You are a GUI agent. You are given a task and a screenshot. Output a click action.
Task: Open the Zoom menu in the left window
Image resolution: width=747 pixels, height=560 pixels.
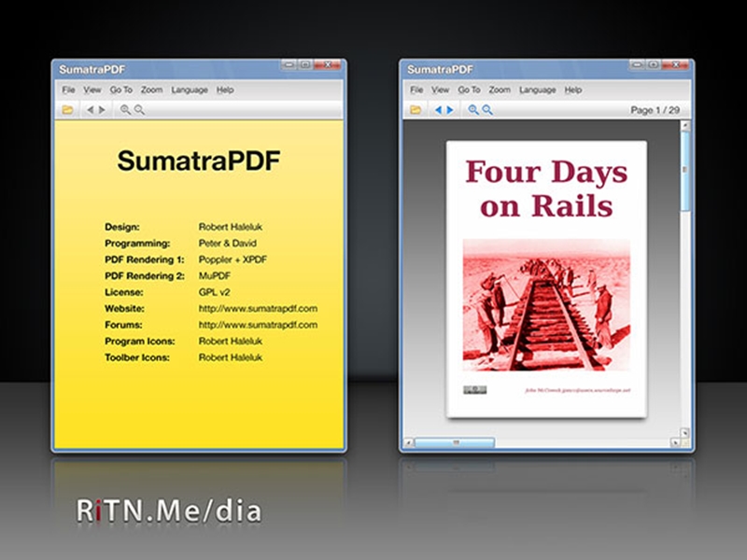click(151, 90)
